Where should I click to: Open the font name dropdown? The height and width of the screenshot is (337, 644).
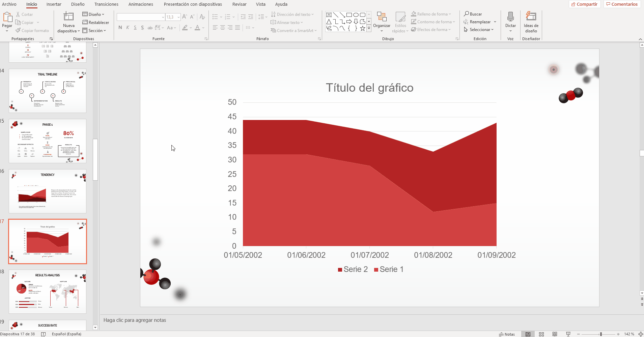coord(163,17)
